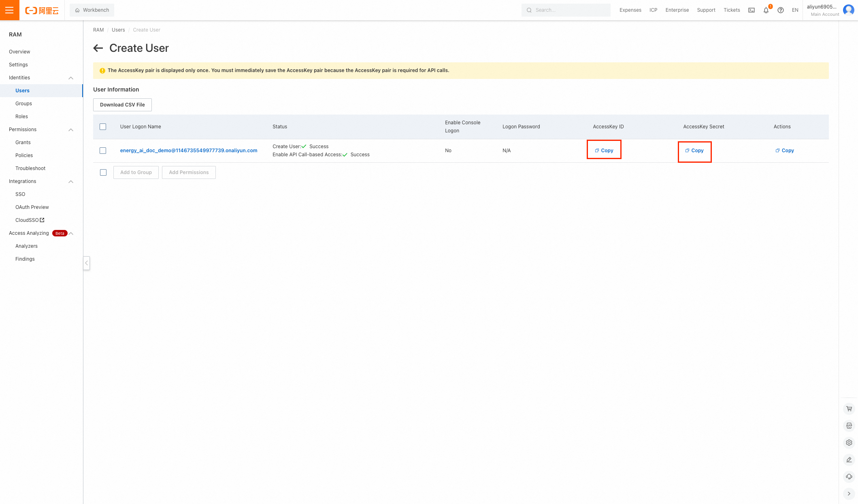Click the user avatar icon
The image size is (858, 504).
click(x=848, y=10)
